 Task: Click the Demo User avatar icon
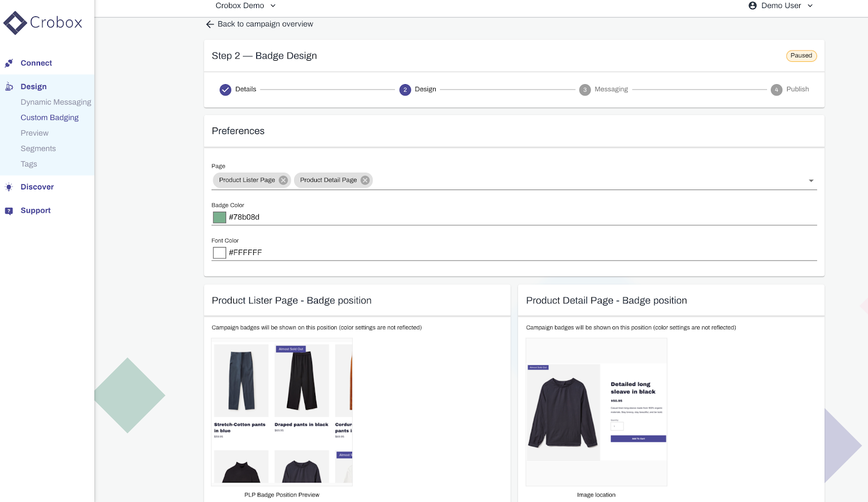point(752,5)
